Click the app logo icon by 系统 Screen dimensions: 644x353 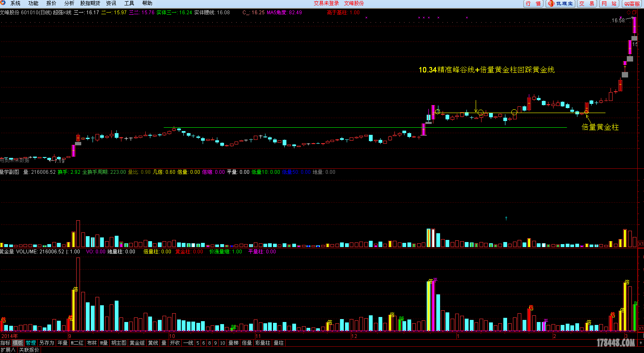(x=3, y=3)
